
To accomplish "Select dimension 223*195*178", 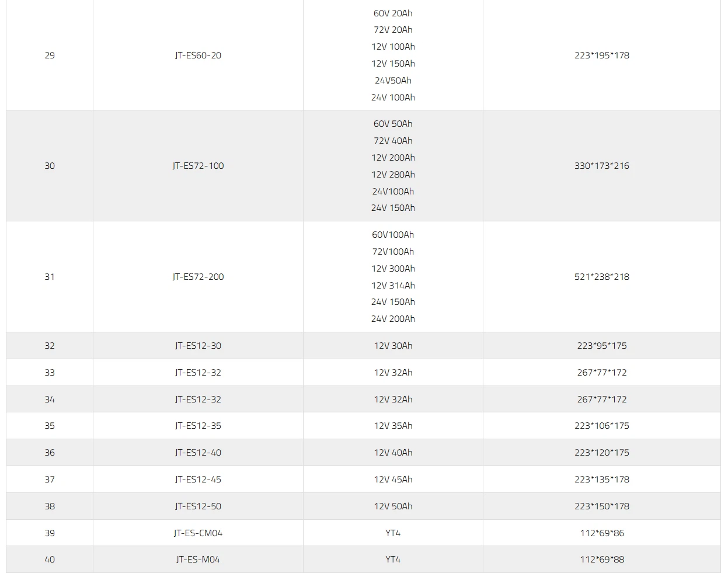I will [x=601, y=55].
